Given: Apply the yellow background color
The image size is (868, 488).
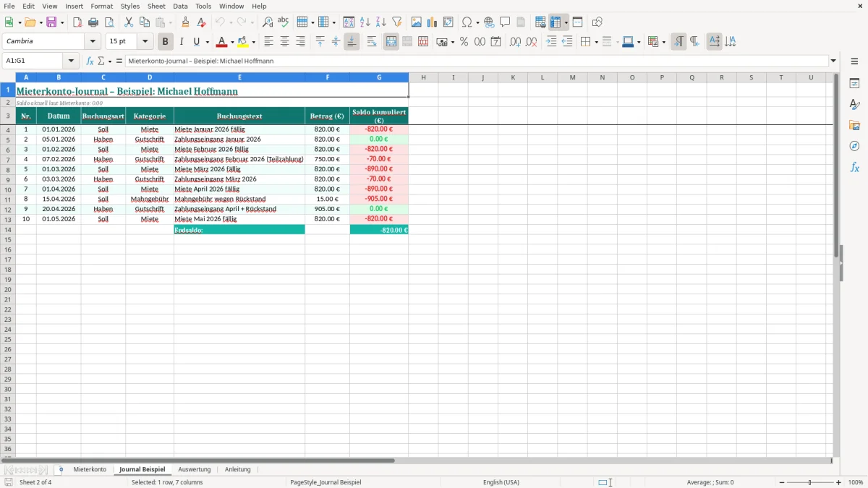Looking at the screenshot, I should [244, 42].
